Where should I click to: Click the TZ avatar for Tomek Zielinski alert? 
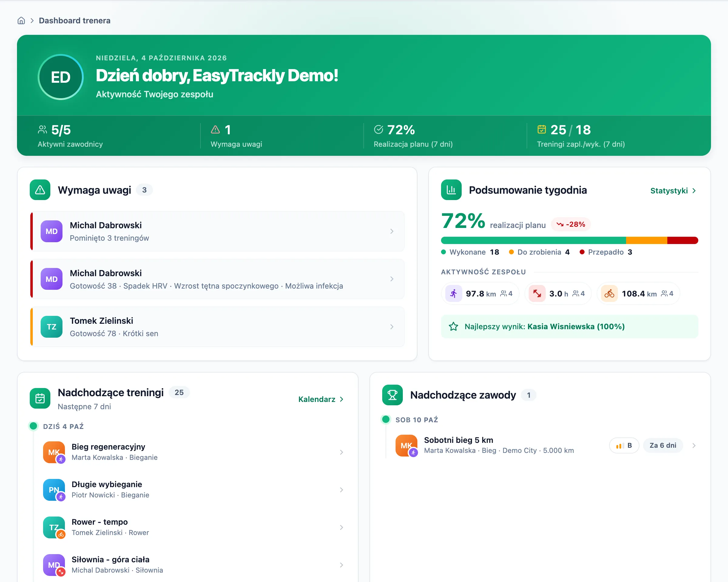click(52, 327)
